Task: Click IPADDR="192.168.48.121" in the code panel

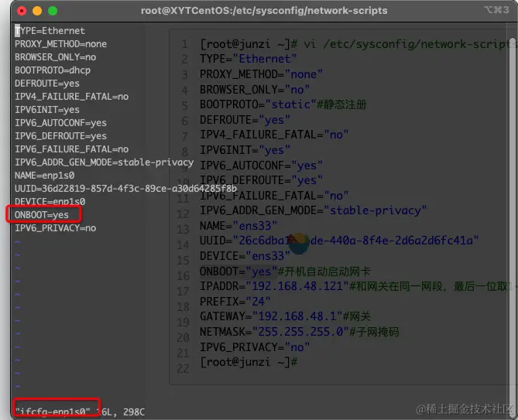Action: [274, 286]
